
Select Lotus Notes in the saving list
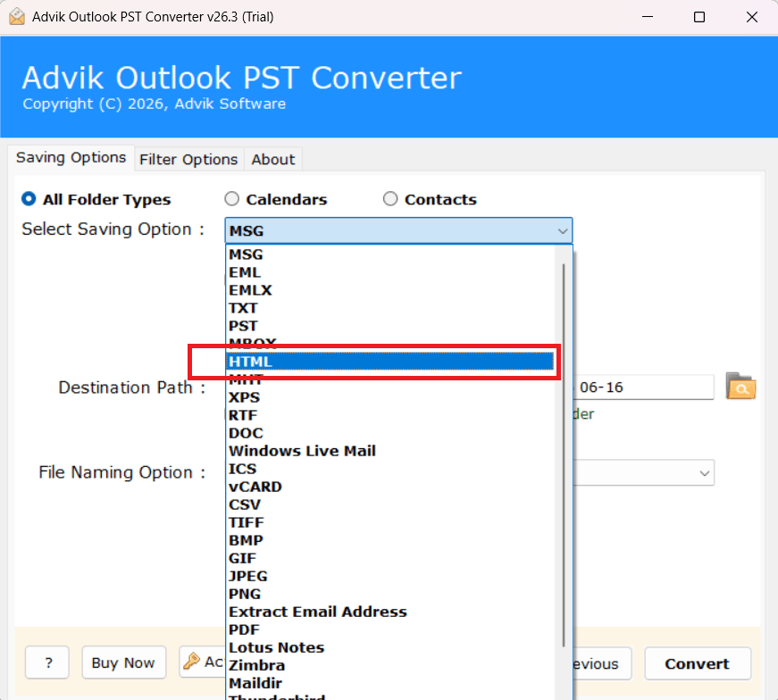390,647
